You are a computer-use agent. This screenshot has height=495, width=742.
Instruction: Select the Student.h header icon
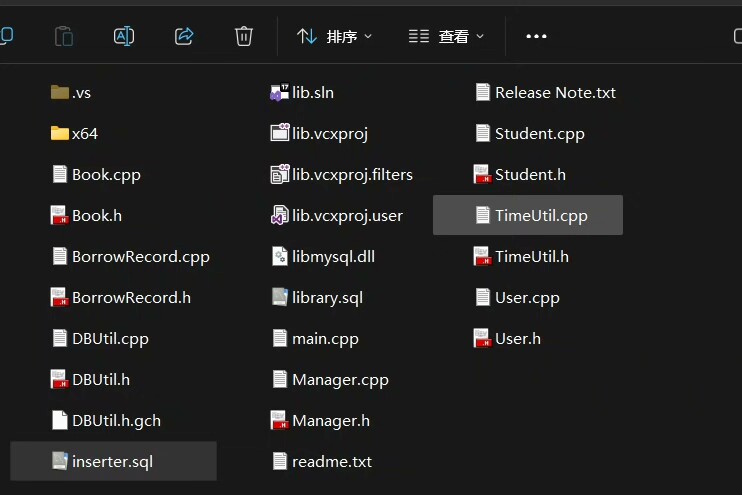[x=482, y=175]
